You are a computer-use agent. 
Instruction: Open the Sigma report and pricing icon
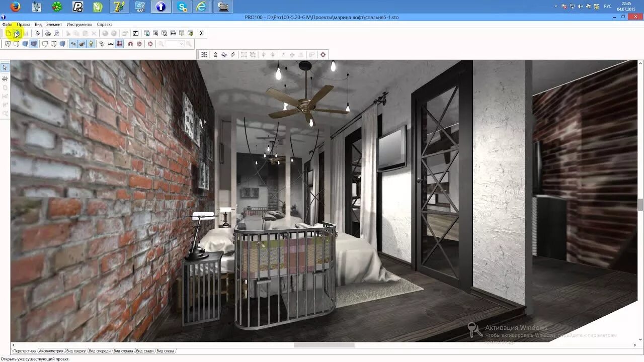[x=201, y=33]
